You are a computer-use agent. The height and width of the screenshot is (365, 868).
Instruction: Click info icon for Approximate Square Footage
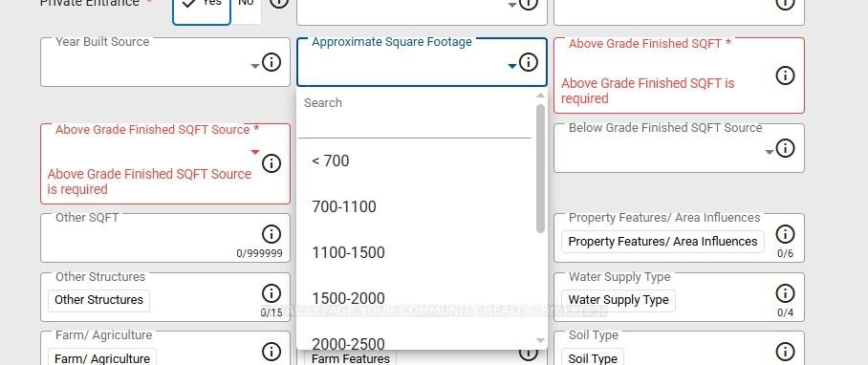click(x=528, y=62)
